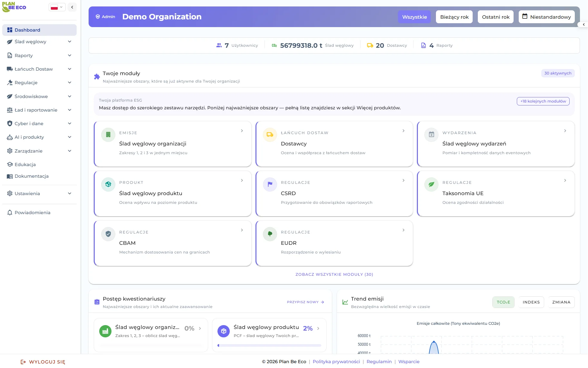Click the tree icon on the EUDR card

point(270,234)
